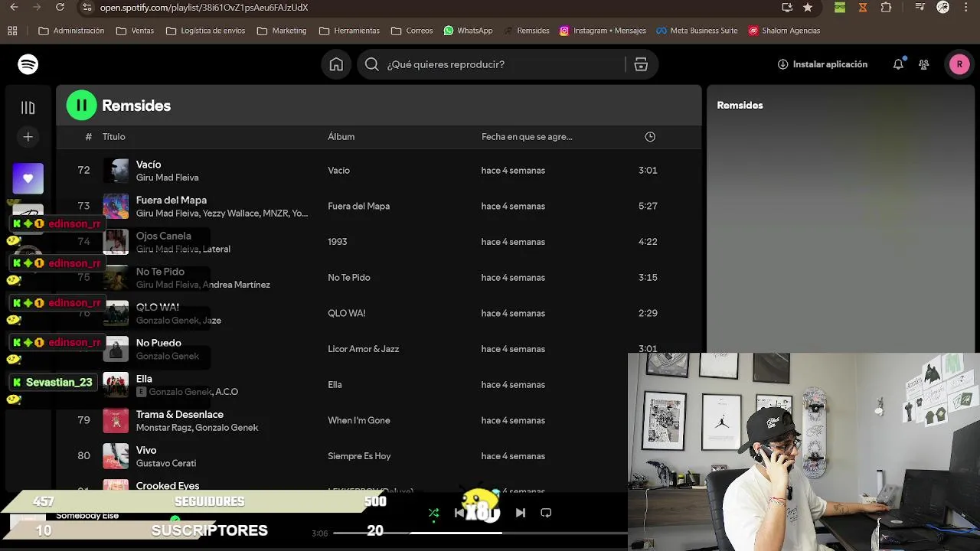980x551 pixels.
Task: Open album Siempre Es Hoy
Action: [x=359, y=456]
